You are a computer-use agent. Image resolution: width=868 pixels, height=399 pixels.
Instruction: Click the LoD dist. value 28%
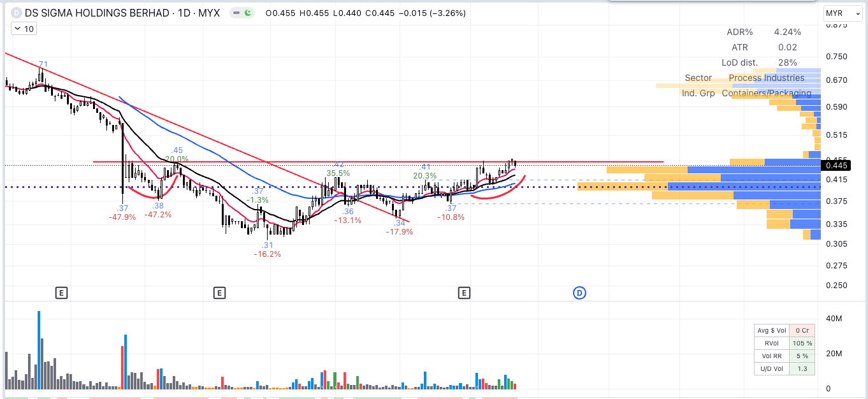point(788,62)
